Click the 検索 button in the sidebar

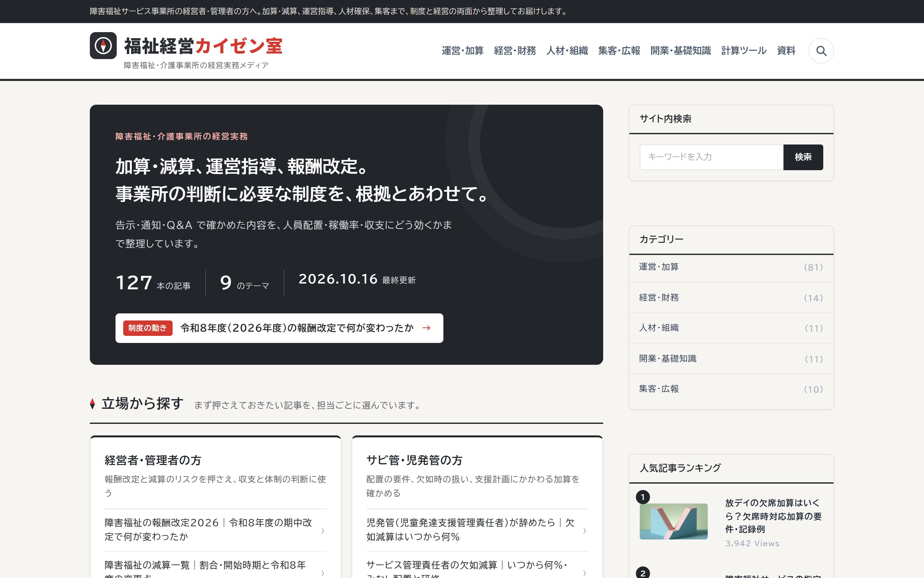[803, 157]
